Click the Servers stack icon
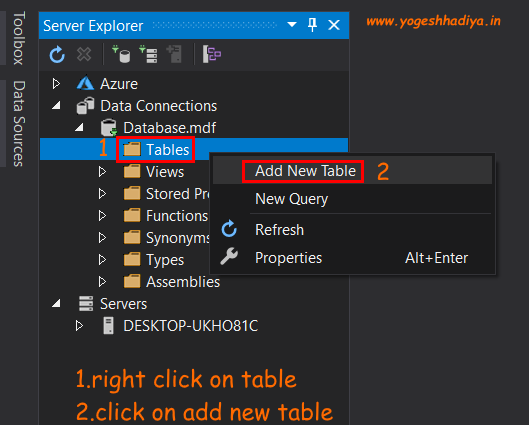This screenshot has height=425, width=529. click(86, 303)
